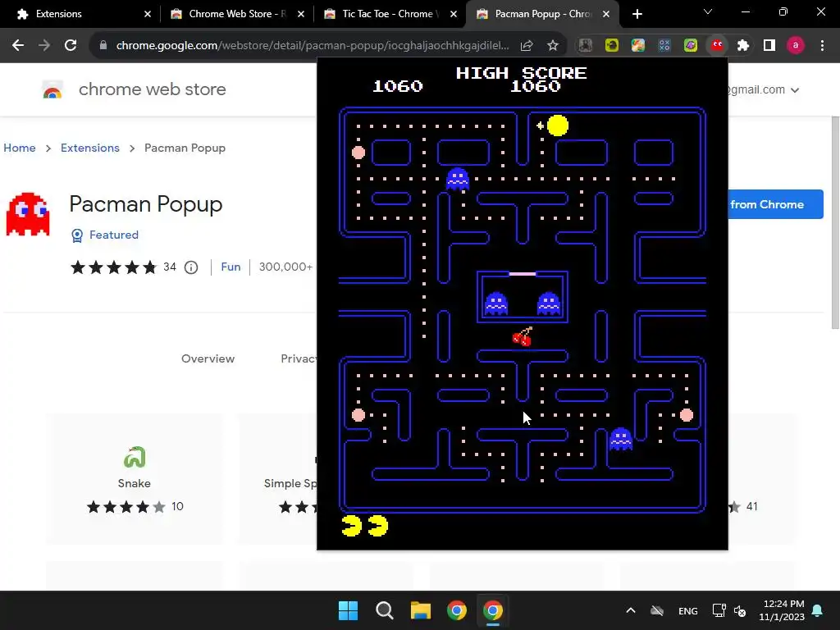Open the first Chrome taskbar icon
This screenshot has height=630, width=840.
click(456, 610)
